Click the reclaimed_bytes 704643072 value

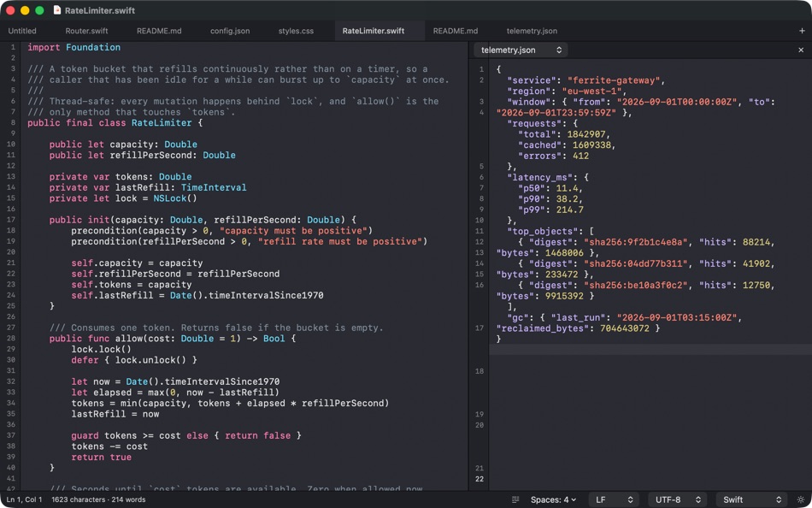tap(625, 328)
